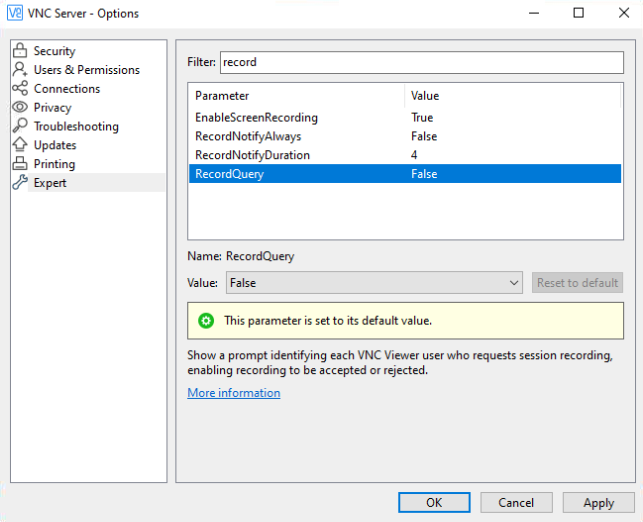The height and width of the screenshot is (522, 643).
Task: Click into the Filter text field
Action: pos(422,62)
